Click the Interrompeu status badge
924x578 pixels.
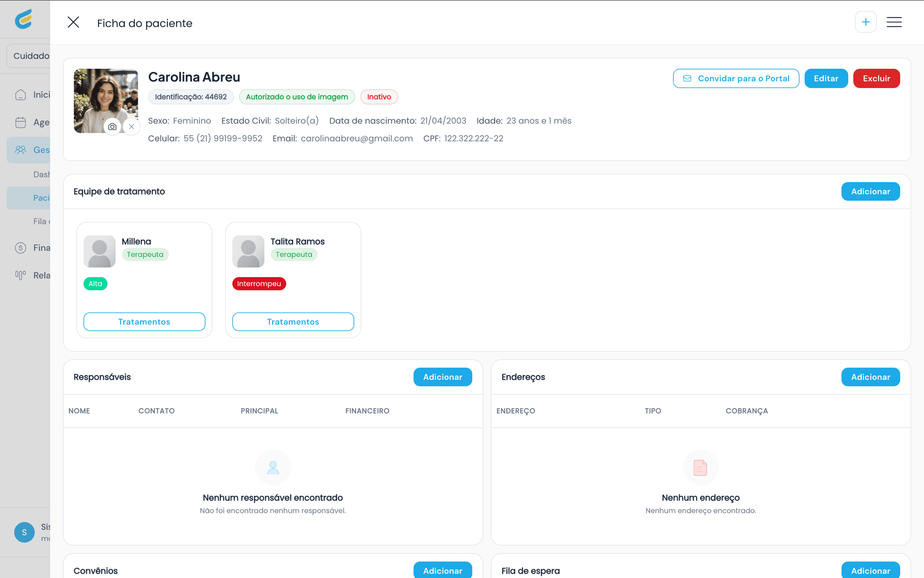click(x=259, y=283)
